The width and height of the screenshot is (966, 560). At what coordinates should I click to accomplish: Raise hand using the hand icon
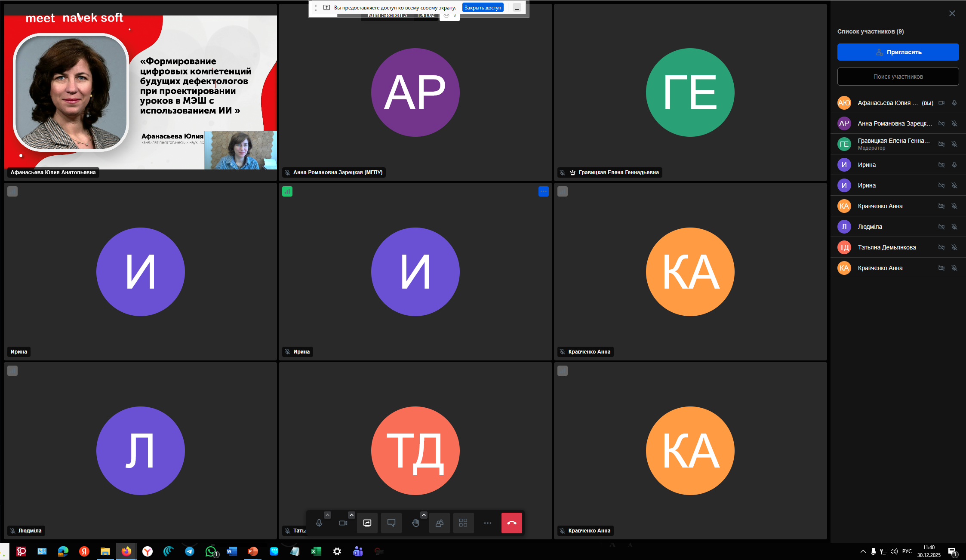click(415, 523)
